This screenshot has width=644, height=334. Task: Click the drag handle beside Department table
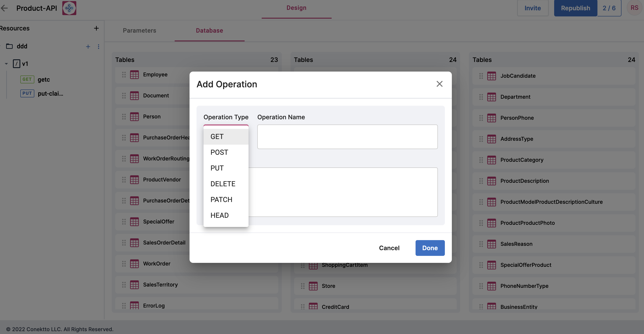481,97
